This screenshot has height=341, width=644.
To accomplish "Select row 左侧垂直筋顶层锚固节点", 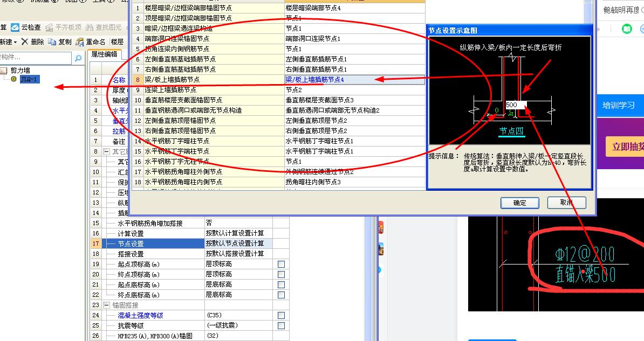I will [x=214, y=121].
